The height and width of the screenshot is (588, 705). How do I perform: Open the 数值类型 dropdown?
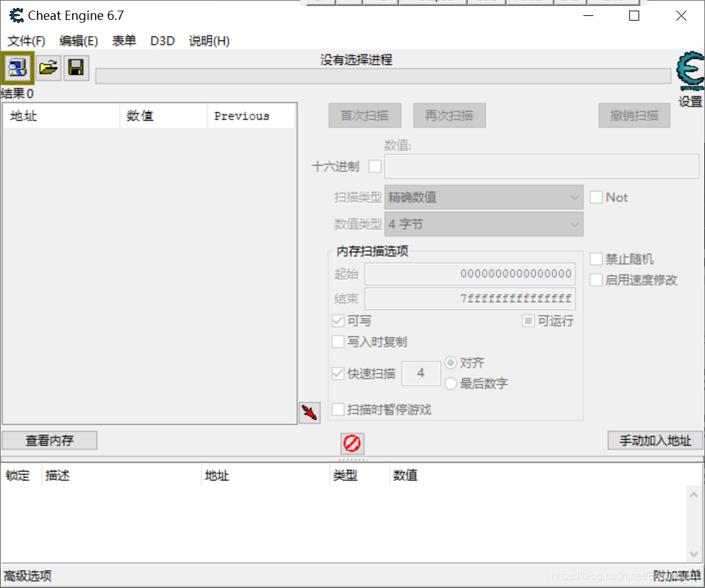coord(484,224)
